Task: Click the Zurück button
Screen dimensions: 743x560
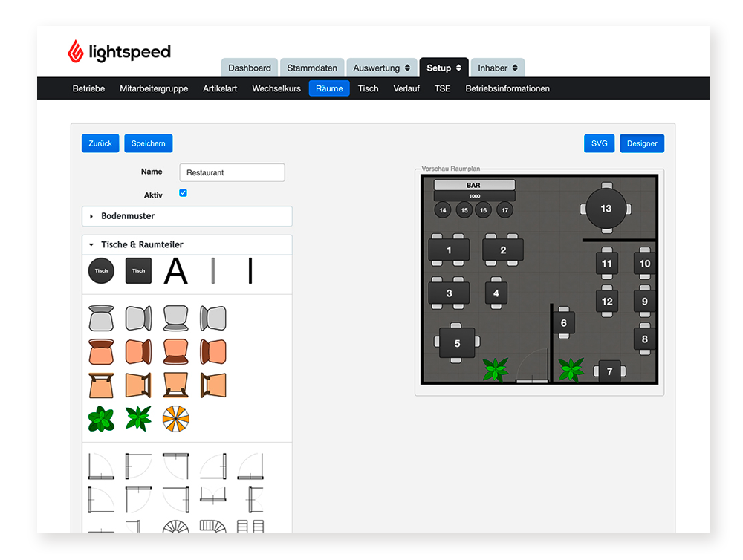Action: click(100, 143)
